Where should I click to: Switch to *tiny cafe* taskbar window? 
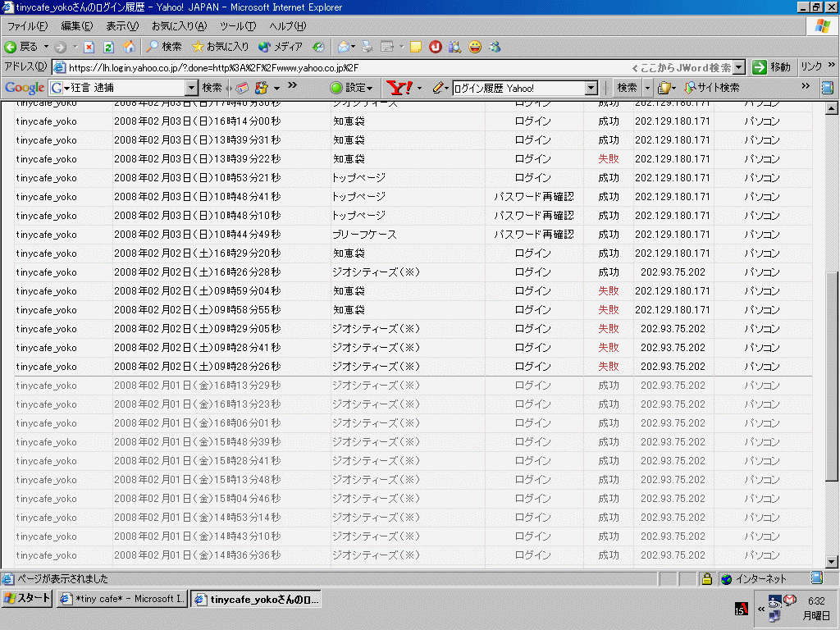tap(122, 599)
